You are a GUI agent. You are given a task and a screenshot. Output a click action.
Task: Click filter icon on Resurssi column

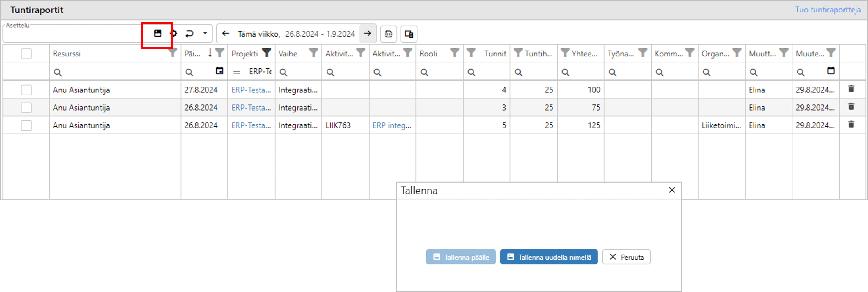coord(173,53)
